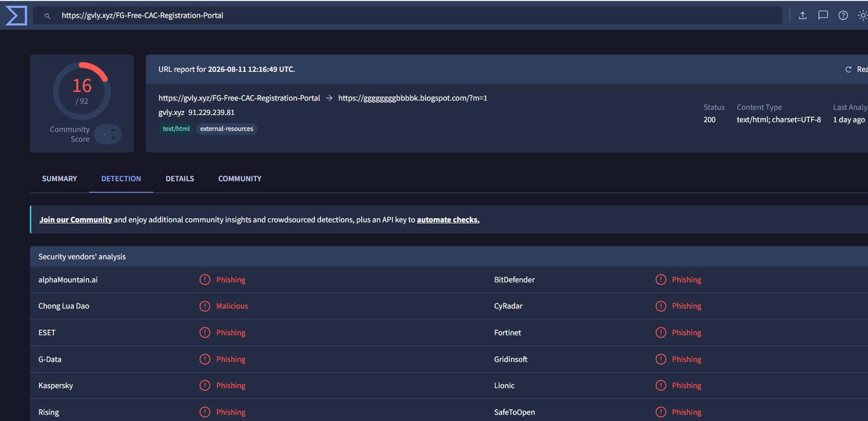Image resolution: width=868 pixels, height=421 pixels.
Task: Click G-Data's phishing warning icon
Action: click(205, 359)
